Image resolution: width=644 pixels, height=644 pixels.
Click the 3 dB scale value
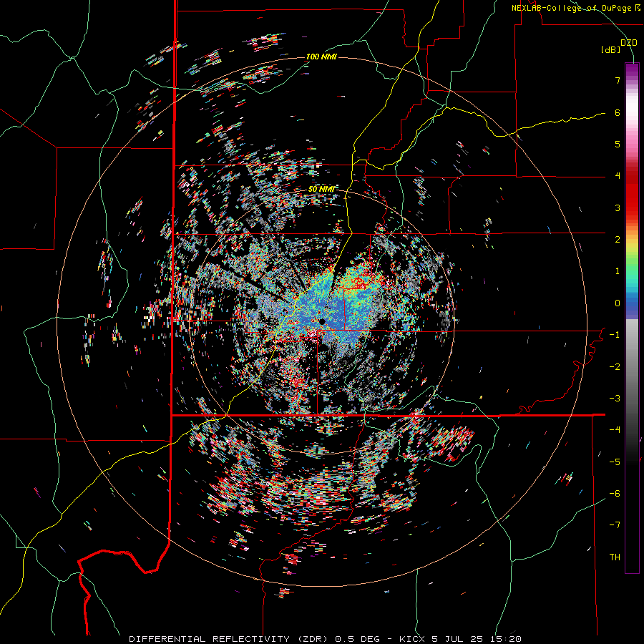[618, 208]
